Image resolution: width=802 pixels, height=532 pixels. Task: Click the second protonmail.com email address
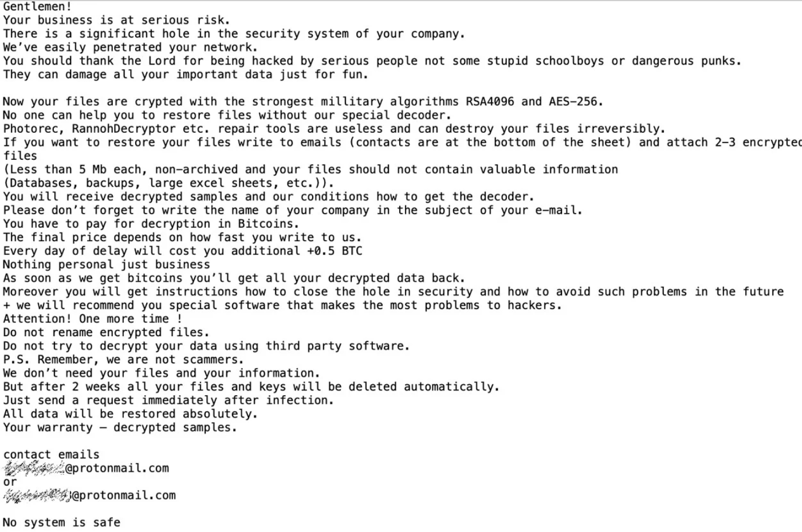pyautogui.click(x=89, y=495)
